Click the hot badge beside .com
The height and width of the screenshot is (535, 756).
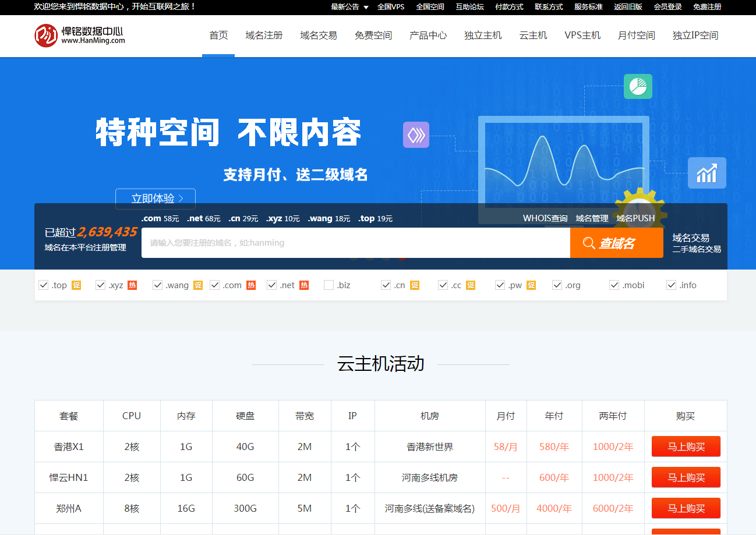pos(251,285)
